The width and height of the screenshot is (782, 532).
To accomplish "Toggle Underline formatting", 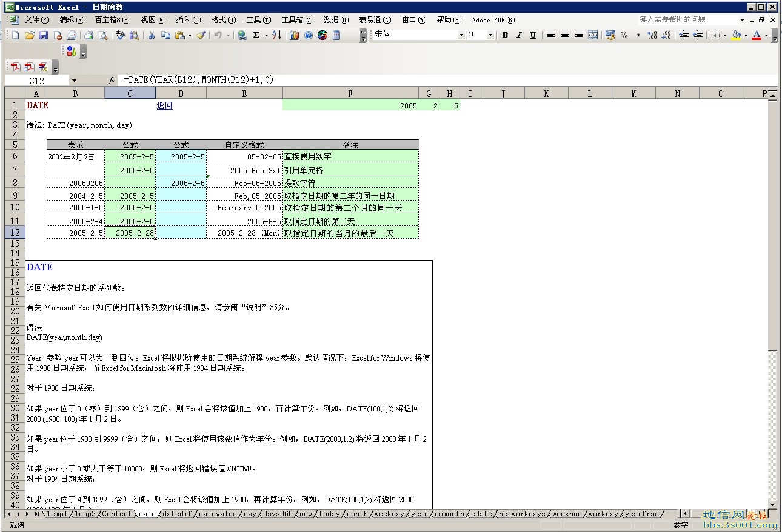I will click(533, 35).
